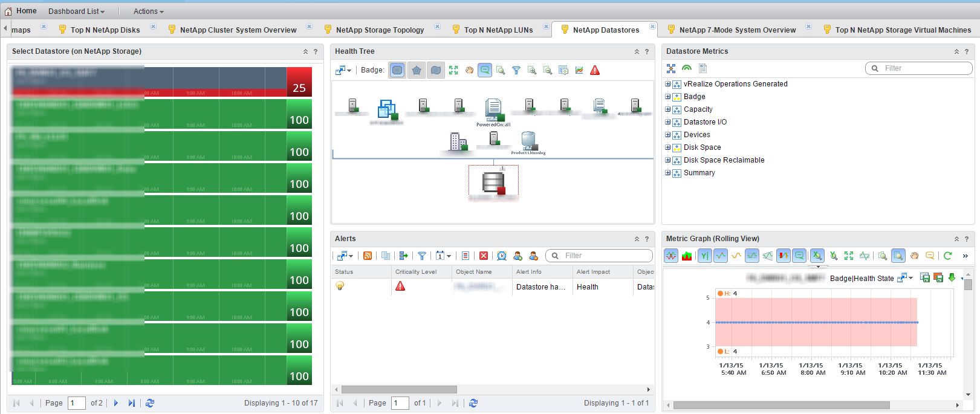Viewport: 980px width, 414px height.
Task: Open the Dashboard List dropdown
Action: pyautogui.click(x=76, y=11)
